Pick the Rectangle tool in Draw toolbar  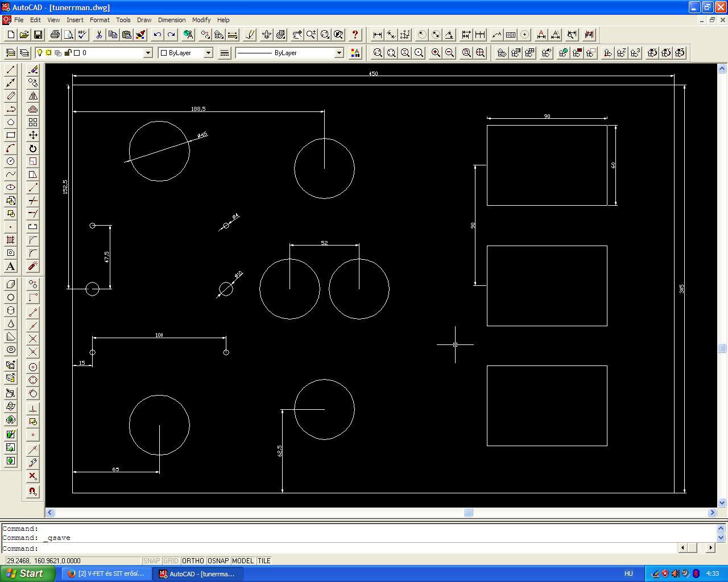10,135
